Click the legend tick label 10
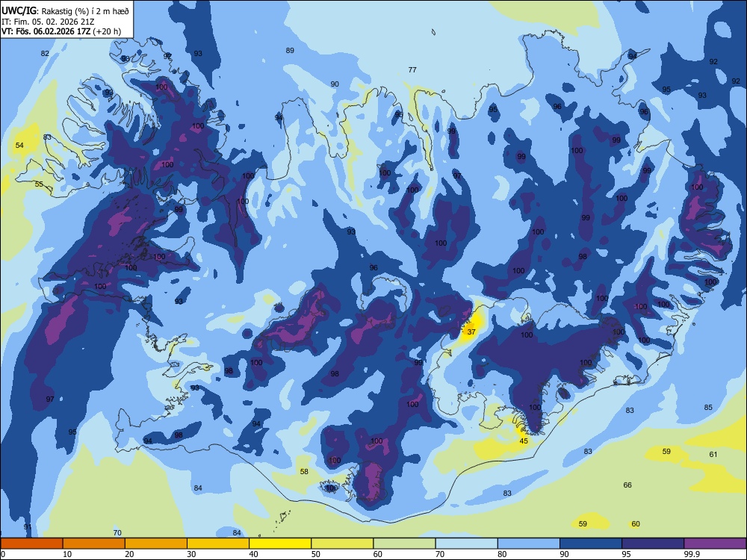The image size is (747, 560). click(67, 554)
